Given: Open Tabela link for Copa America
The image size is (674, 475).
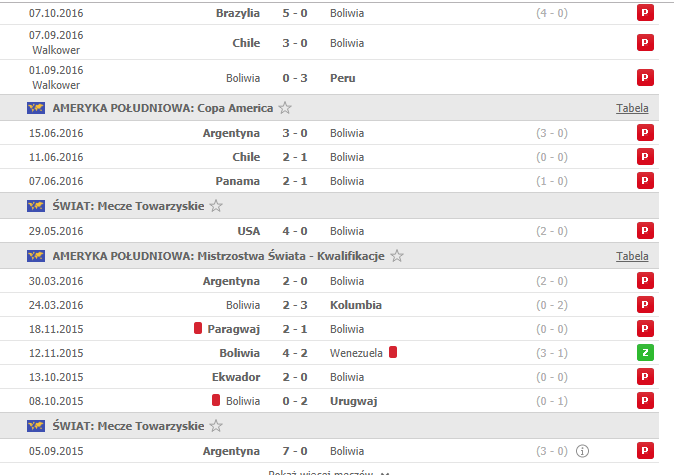Looking at the screenshot, I should click(632, 108).
